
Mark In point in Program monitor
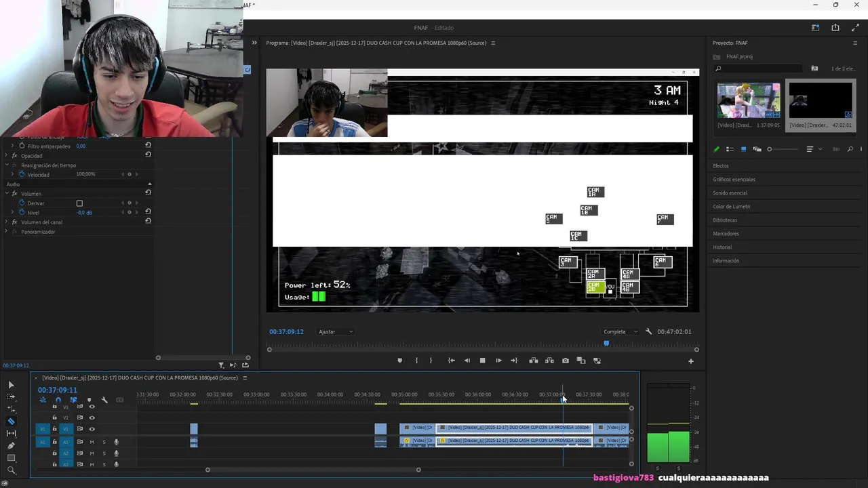(416, 361)
